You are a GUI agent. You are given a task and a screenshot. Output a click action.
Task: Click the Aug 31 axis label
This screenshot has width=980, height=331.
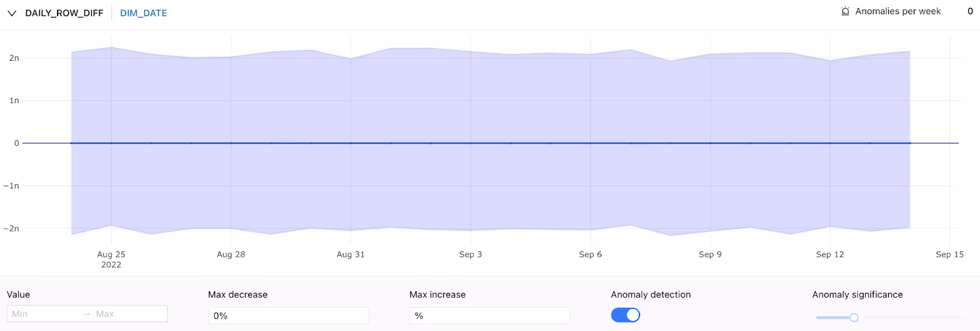351,254
